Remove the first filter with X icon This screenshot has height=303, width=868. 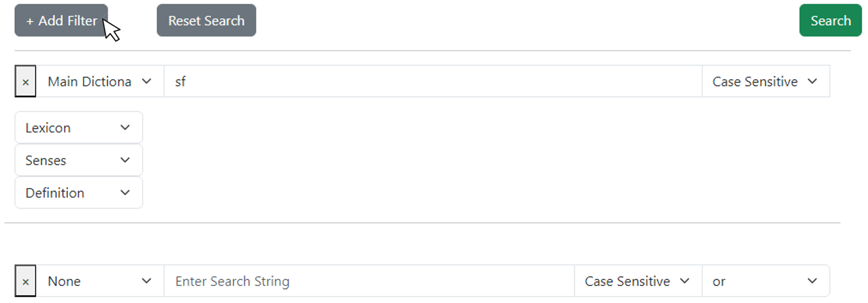(x=25, y=82)
